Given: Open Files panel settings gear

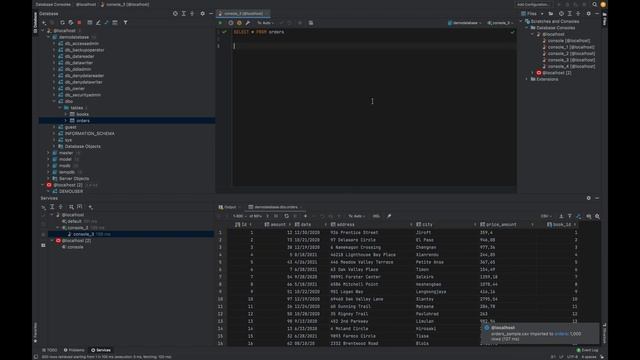Looking at the screenshot, I should point(588,13).
